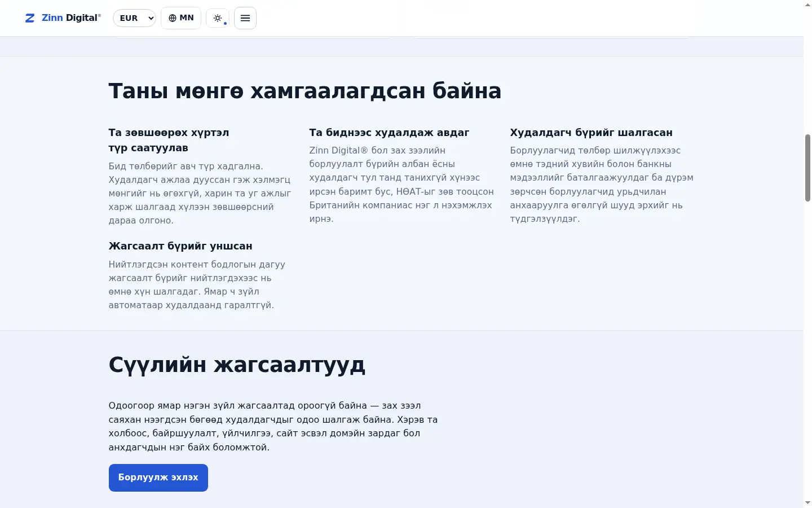Click the Борлуулж эхлэх button
The image size is (812, 508).
158,478
